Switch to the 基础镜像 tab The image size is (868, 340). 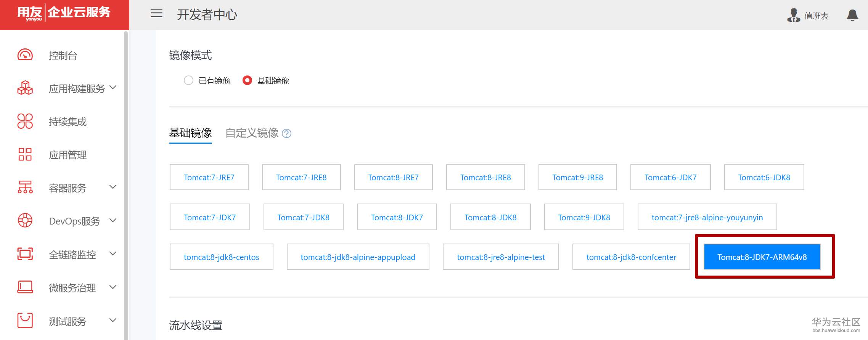(x=191, y=133)
